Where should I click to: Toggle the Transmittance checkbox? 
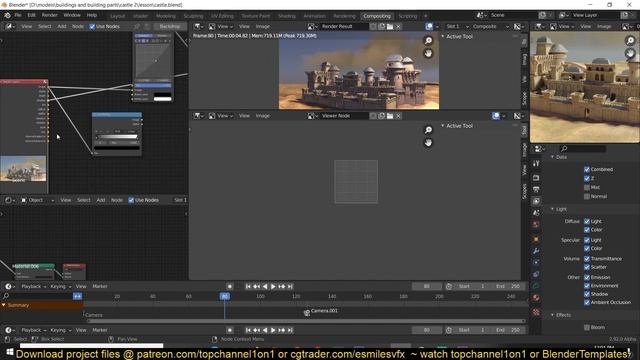click(x=587, y=259)
